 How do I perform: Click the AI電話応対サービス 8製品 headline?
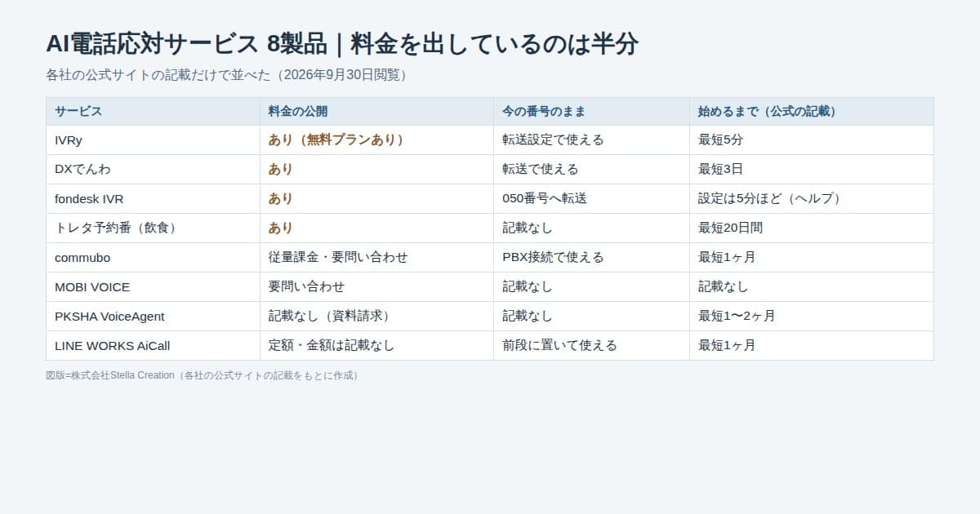coord(341,44)
